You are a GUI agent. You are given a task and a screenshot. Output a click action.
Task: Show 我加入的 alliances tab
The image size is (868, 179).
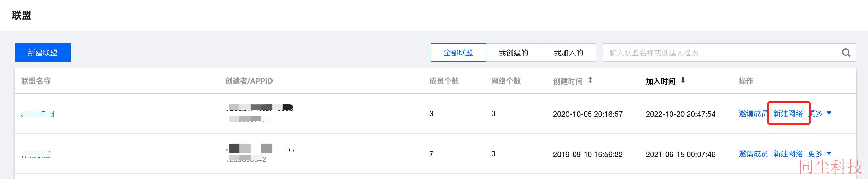coord(569,53)
